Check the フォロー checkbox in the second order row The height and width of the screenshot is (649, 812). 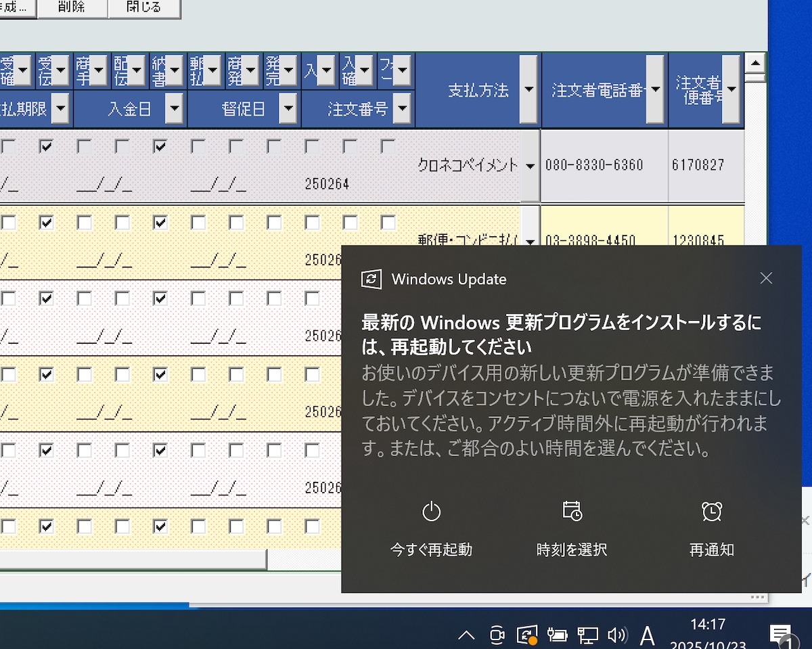click(x=388, y=222)
